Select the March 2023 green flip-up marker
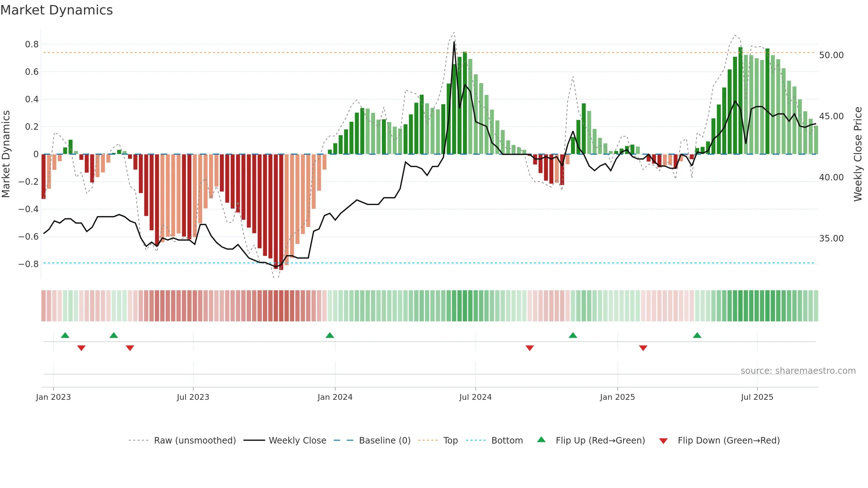The height and width of the screenshot is (488, 868). coord(114,335)
